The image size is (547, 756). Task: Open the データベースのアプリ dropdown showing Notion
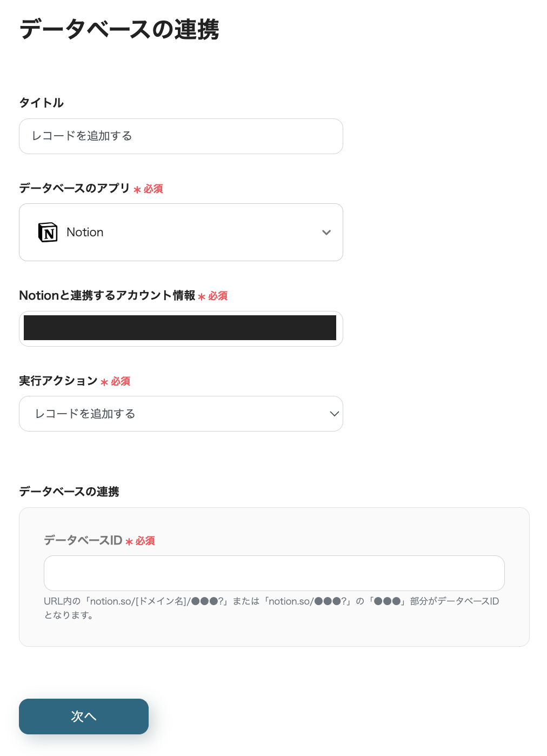tap(181, 233)
